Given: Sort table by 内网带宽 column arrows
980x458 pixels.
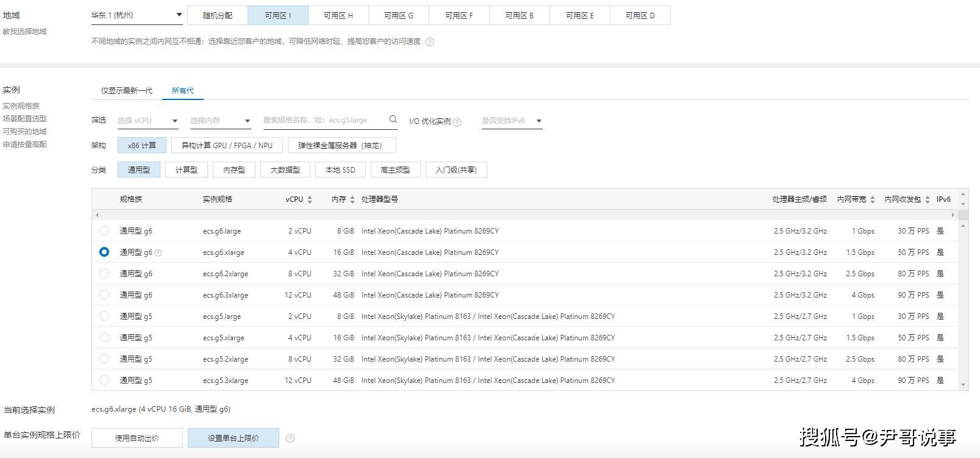Looking at the screenshot, I should [873, 199].
